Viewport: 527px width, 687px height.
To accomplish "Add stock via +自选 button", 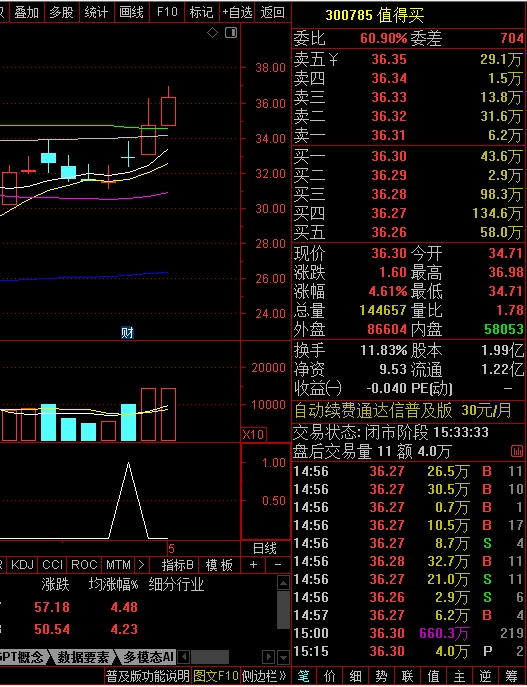I will (237, 12).
